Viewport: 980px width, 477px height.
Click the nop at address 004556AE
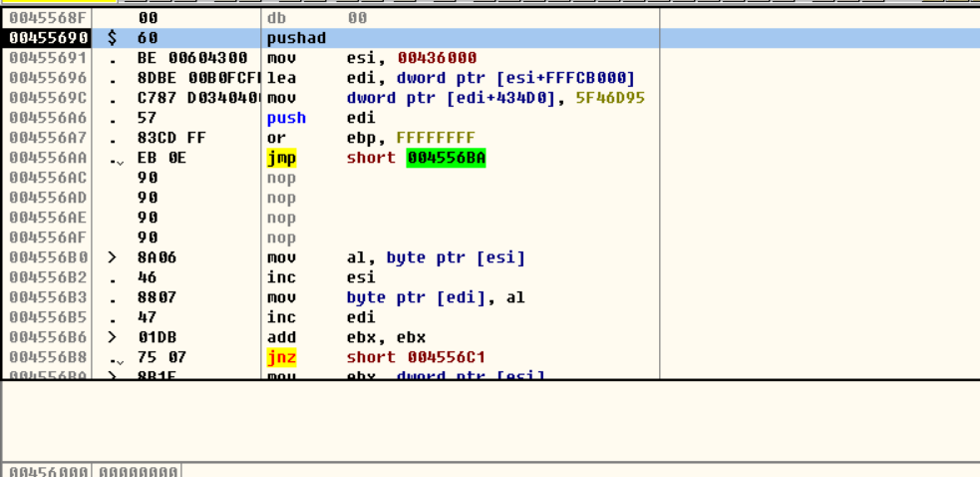pos(281,218)
